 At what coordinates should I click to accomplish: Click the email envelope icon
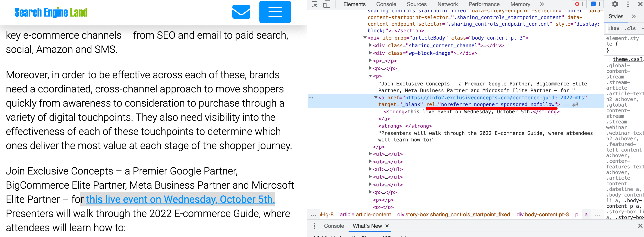pos(241,12)
